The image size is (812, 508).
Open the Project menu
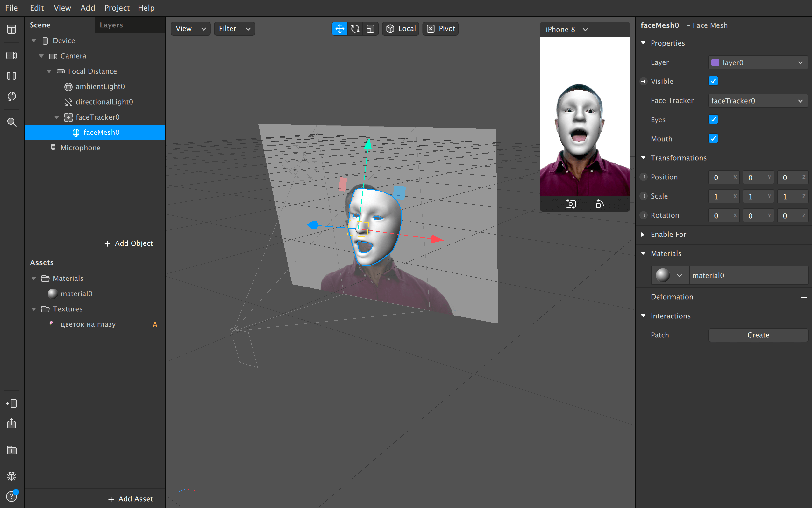click(117, 8)
